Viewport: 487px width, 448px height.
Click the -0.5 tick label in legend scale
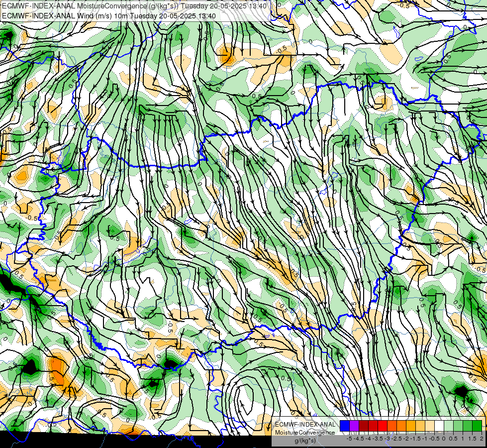[434, 439]
